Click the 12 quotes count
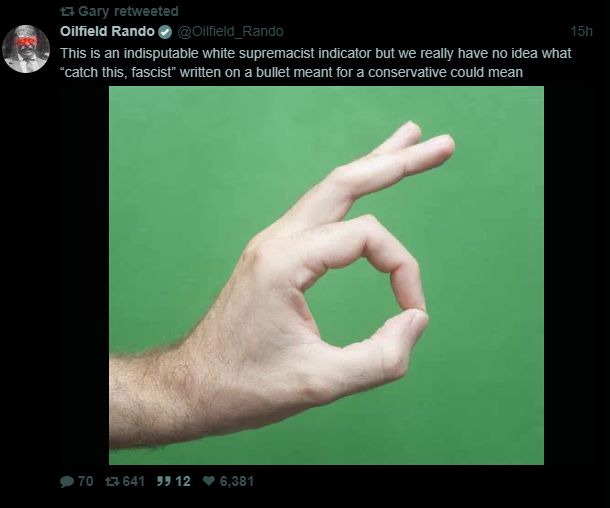Viewport: 610px width, 508px height. point(183,482)
